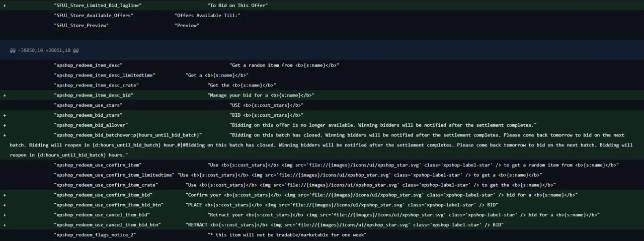The image size is (644, 241).
Task: Select the "SFUI_Store_Preview" key
Action: (81, 25)
